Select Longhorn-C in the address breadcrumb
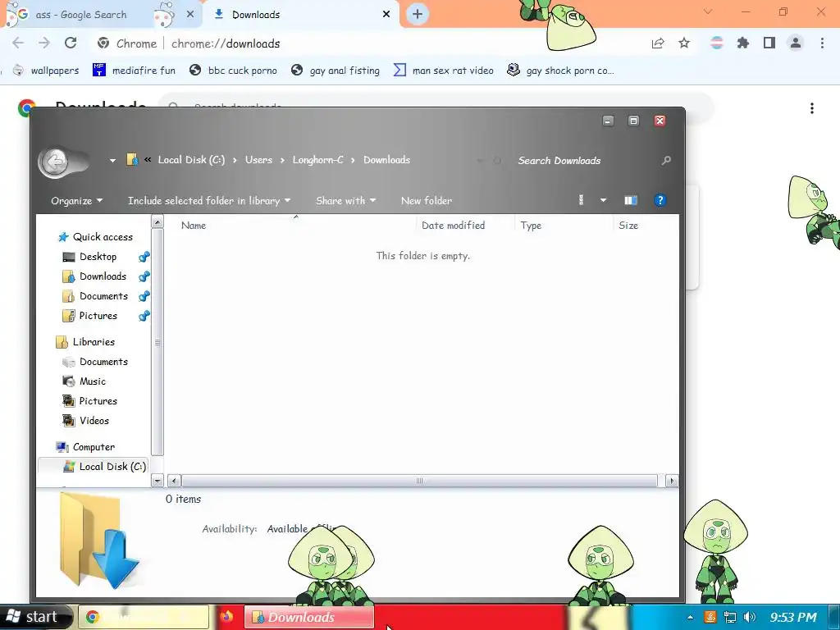This screenshot has width=840, height=630. tap(317, 160)
